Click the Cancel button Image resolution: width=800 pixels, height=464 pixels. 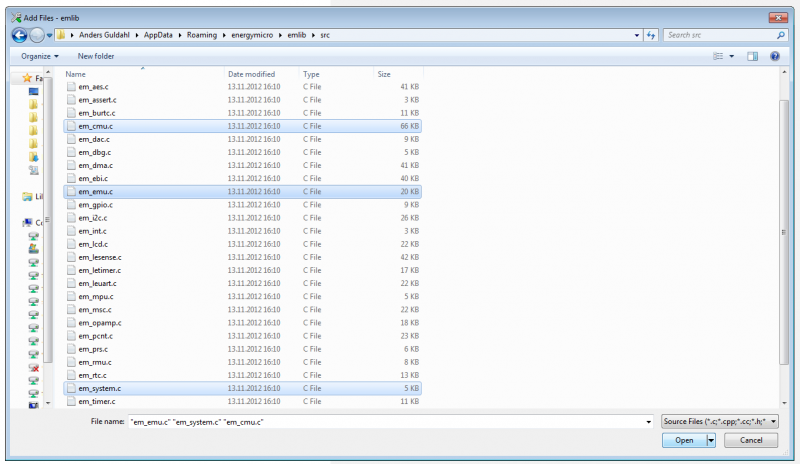coord(751,440)
